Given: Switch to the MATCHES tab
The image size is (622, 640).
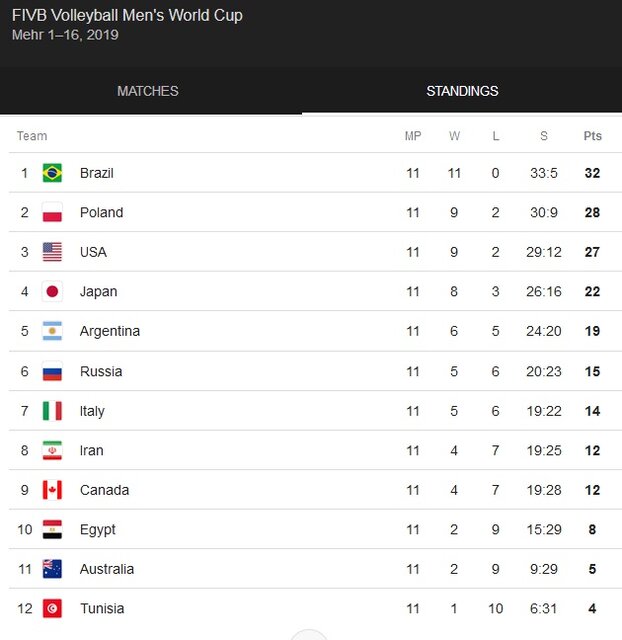Looking at the screenshot, I should [148, 91].
